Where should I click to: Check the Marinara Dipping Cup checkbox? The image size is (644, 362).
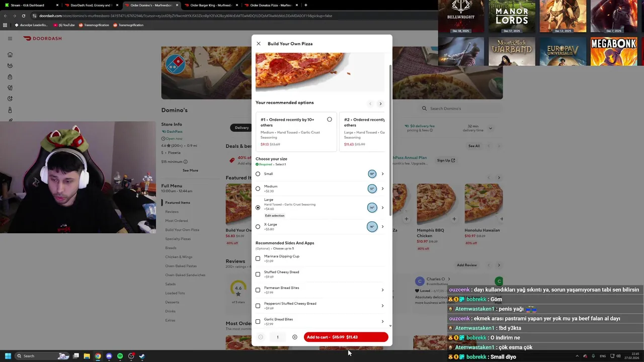coord(258,258)
